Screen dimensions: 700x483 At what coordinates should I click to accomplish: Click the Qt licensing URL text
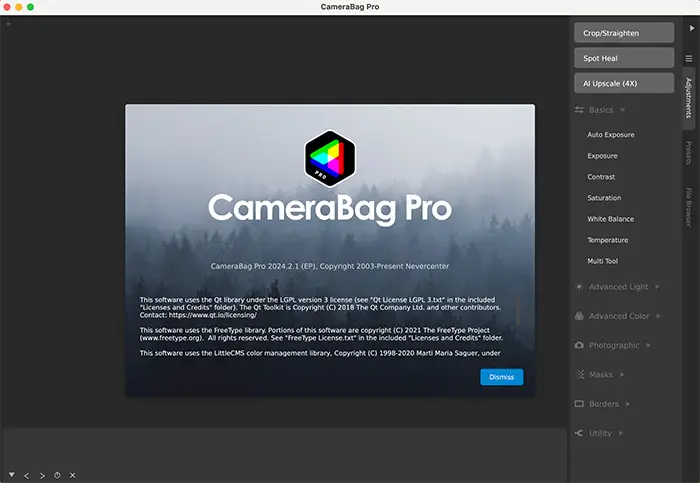tap(212, 315)
